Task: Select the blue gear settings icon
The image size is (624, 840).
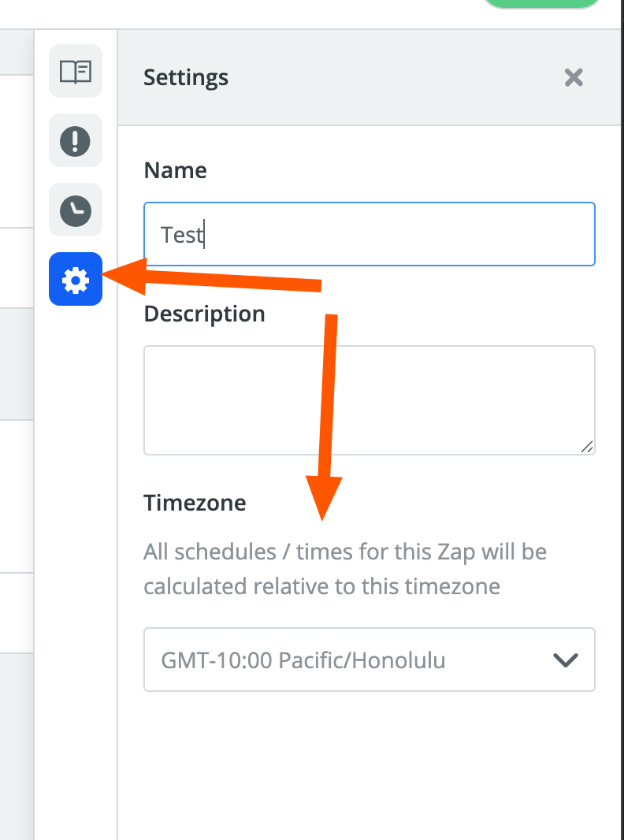Action: (x=76, y=280)
